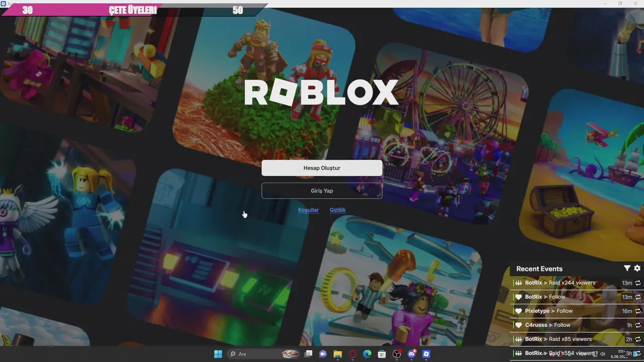This screenshot has height=362, width=644.
Task: Click the raid icon beside Raid x244 viewers
Action: [519, 283]
